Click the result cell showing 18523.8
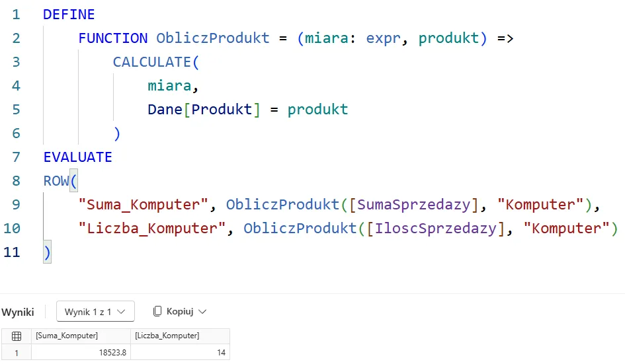This screenshot has width=625, height=364. [x=81, y=353]
